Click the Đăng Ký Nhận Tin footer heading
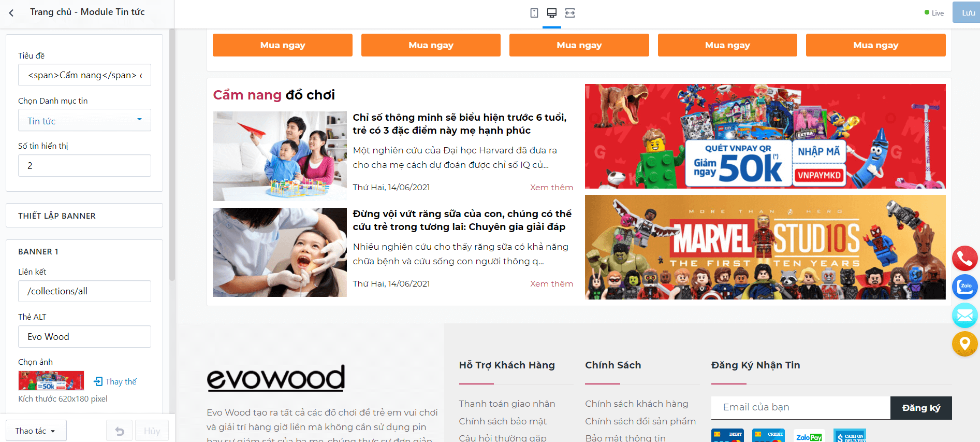The width and height of the screenshot is (980, 442). tap(755, 365)
